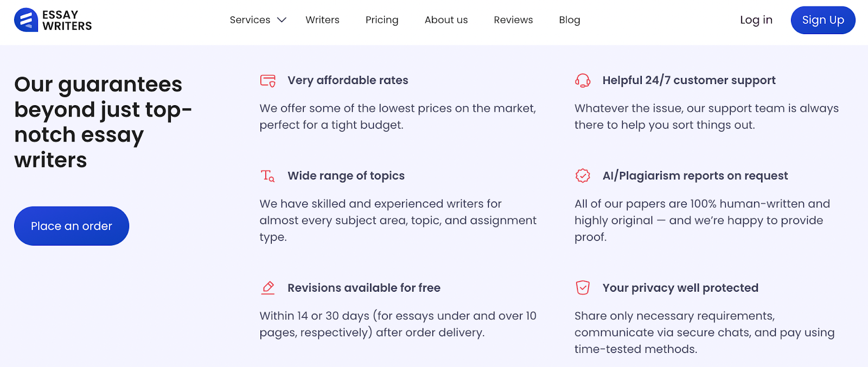Expand the Services dropdown chevron
Viewport: 868px width, 367px height.
click(x=282, y=20)
